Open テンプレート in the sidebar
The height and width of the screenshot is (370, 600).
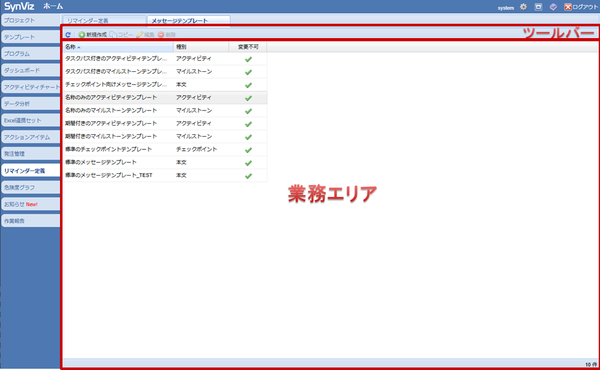(x=31, y=37)
